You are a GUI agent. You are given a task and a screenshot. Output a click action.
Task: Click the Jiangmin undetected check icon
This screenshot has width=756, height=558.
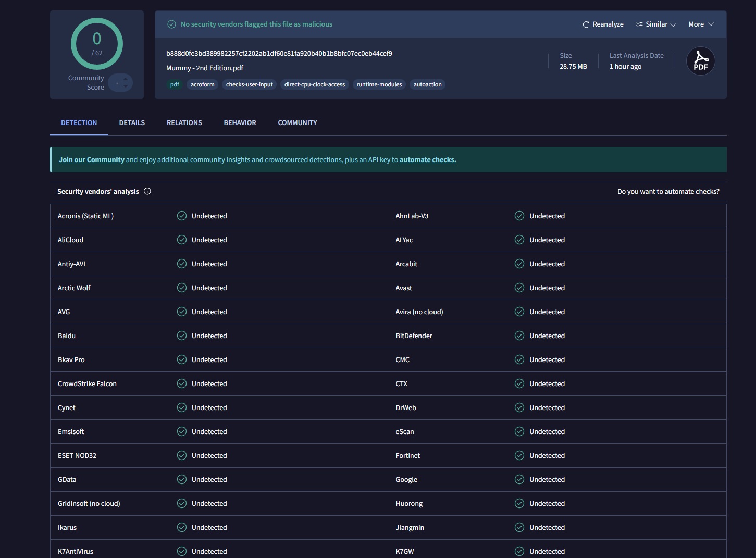(x=519, y=527)
